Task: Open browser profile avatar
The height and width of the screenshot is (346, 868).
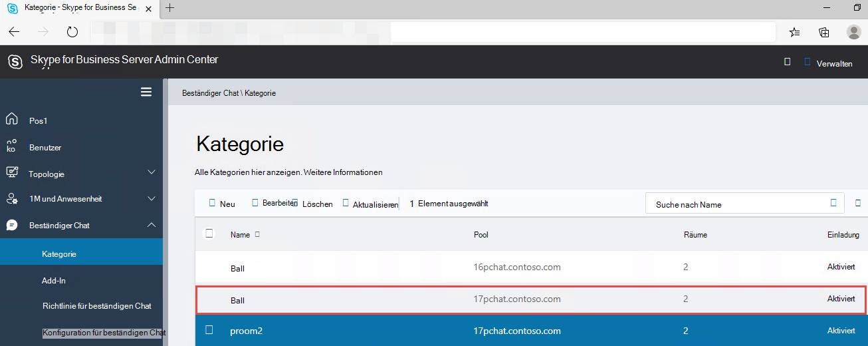Action: click(854, 32)
